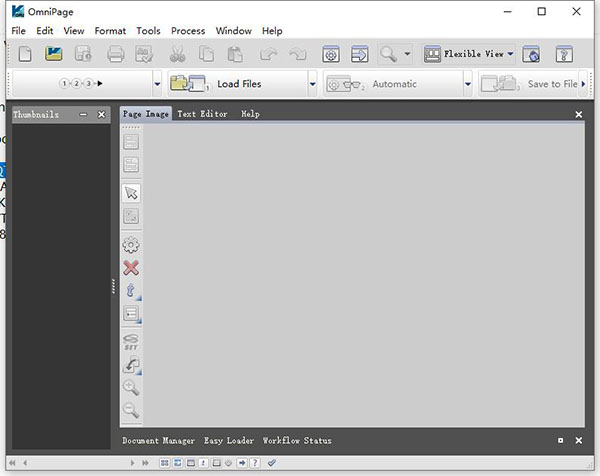The height and width of the screenshot is (476, 600).
Task: Click the Paste clipboard icon
Action: 235,54
